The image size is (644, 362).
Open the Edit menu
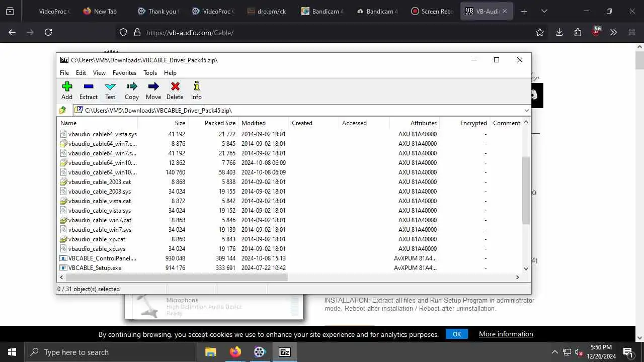coord(81,73)
